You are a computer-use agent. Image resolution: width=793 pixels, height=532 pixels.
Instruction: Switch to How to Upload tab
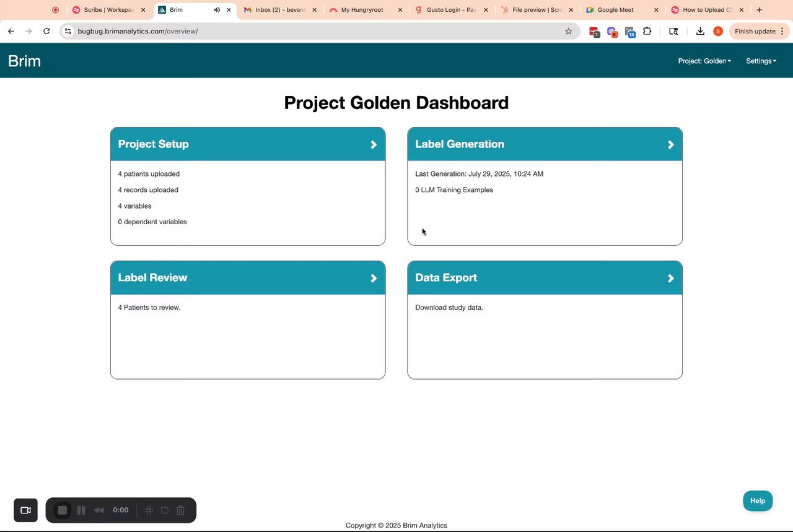click(x=708, y=10)
